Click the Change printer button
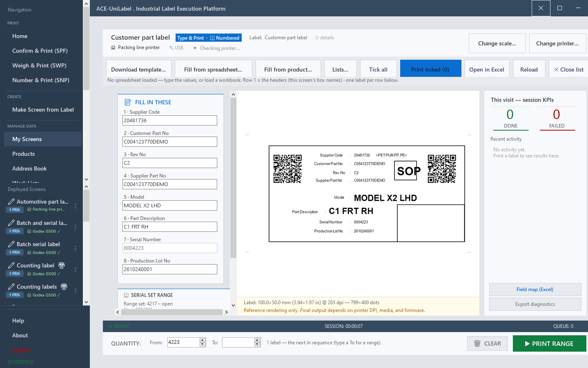Image resolution: width=588 pixels, height=368 pixels. [557, 43]
